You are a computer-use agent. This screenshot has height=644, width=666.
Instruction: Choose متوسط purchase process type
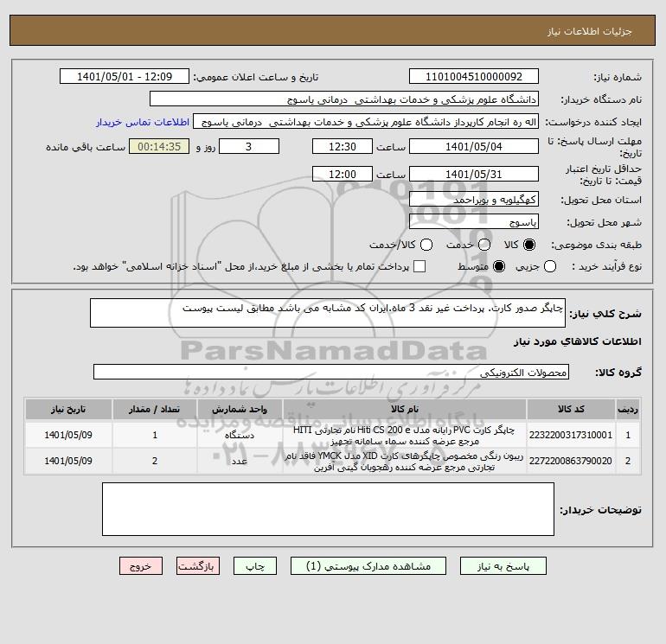pyautogui.click(x=499, y=266)
